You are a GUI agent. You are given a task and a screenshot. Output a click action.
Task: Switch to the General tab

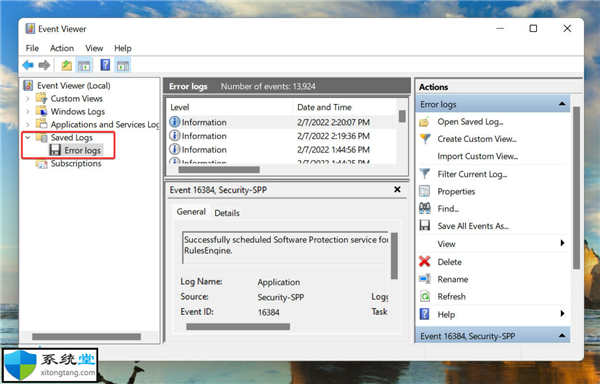coord(191,212)
